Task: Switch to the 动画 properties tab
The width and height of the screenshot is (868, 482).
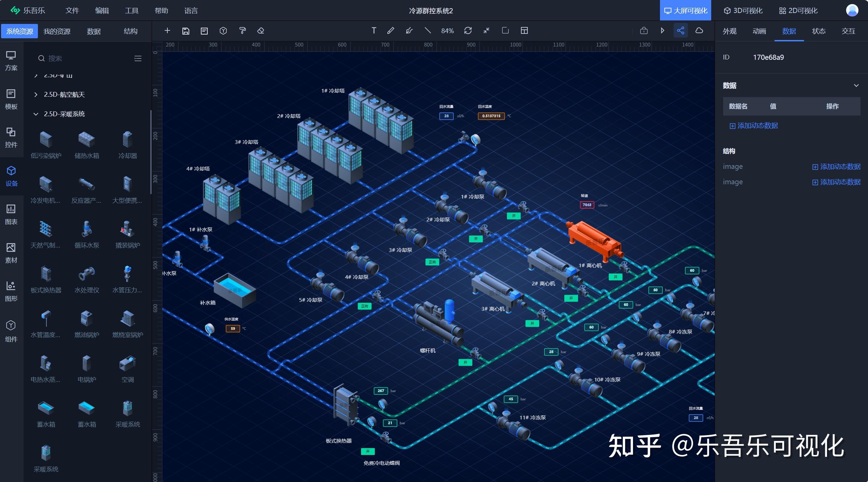Action: tap(759, 31)
